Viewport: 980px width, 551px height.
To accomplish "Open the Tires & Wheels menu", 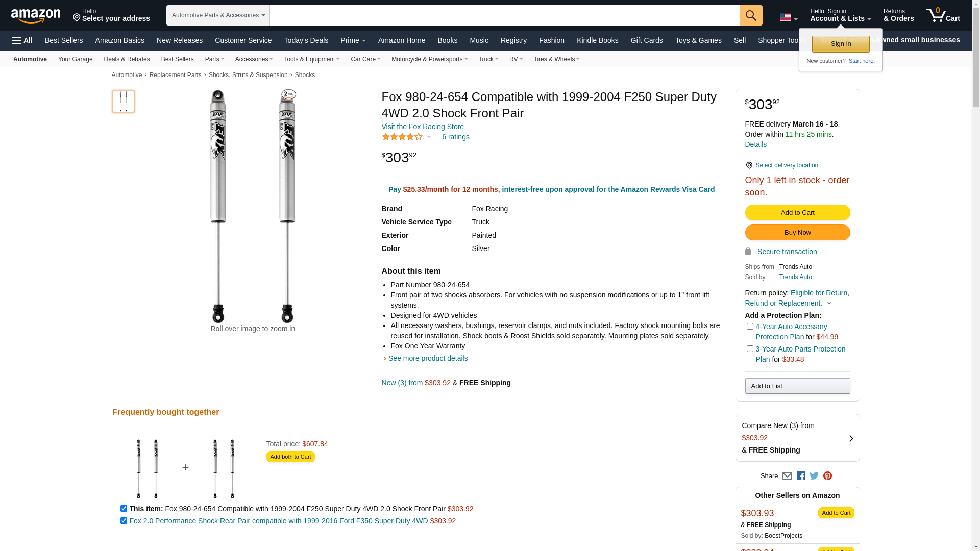I will point(556,59).
